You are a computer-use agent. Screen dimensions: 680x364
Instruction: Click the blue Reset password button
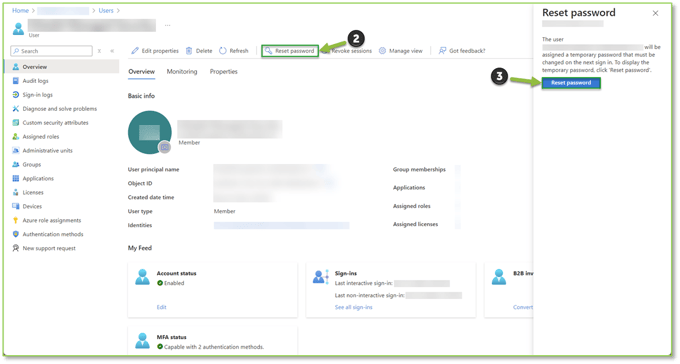click(x=571, y=83)
